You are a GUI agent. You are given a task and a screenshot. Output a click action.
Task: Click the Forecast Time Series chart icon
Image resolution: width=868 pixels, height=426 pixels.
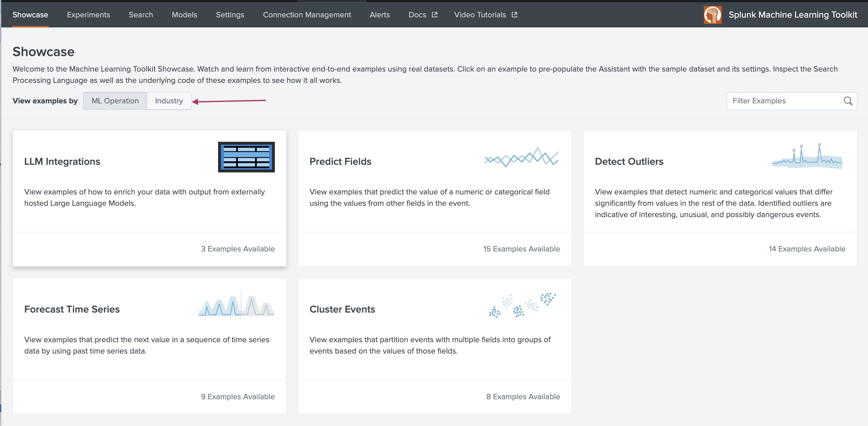(236, 305)
